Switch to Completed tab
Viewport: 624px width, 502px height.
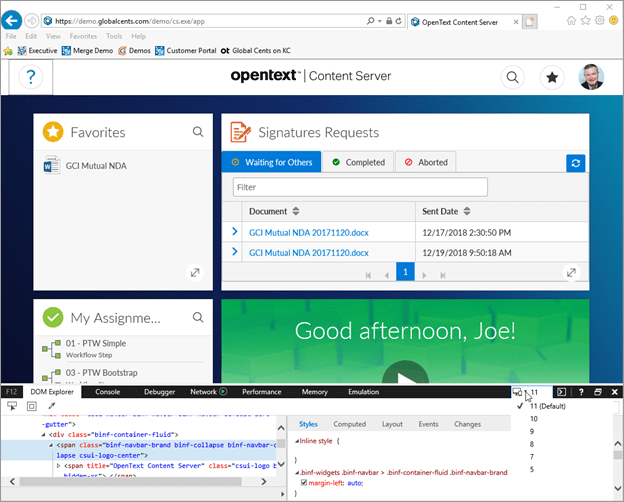(x=358, y=162)
